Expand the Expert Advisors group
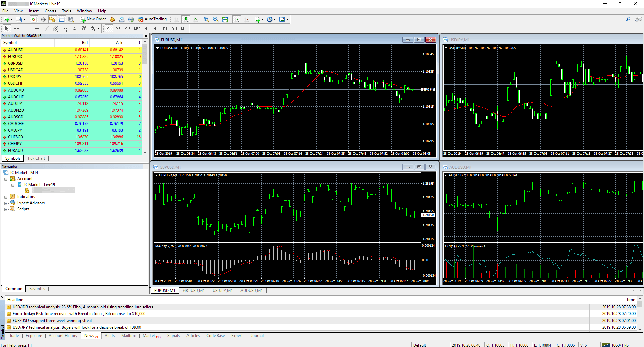The width and height of the screenshot is (644, 347). [x=6, y=203]
